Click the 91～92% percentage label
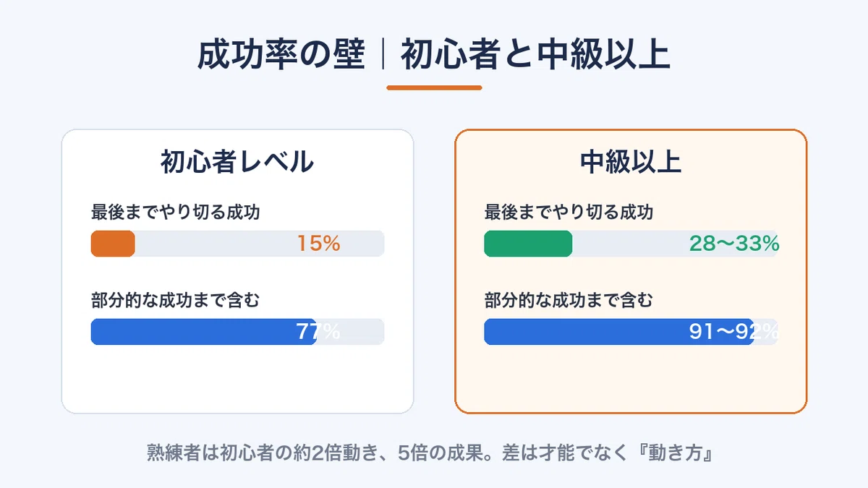 (x=733, y=332)
